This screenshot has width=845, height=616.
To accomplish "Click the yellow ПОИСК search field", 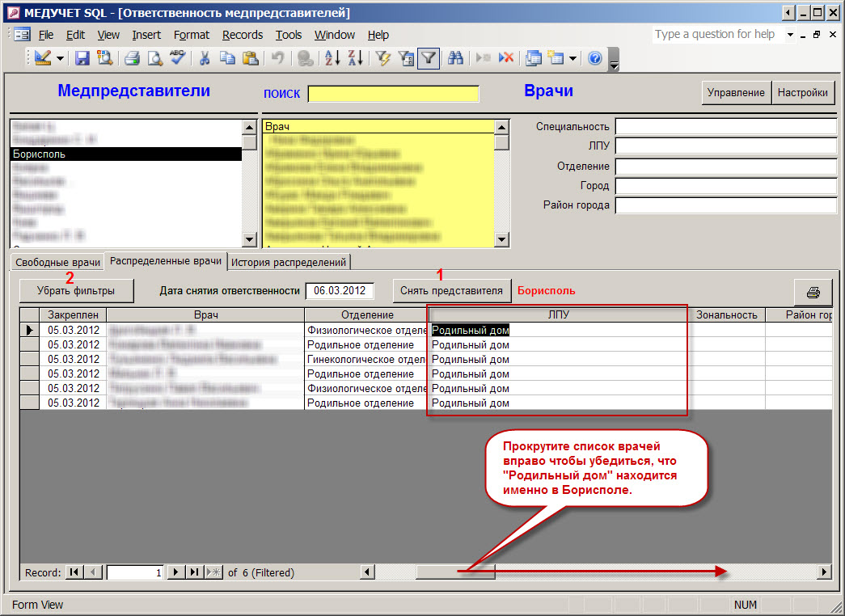I will (x=394, y=94).
